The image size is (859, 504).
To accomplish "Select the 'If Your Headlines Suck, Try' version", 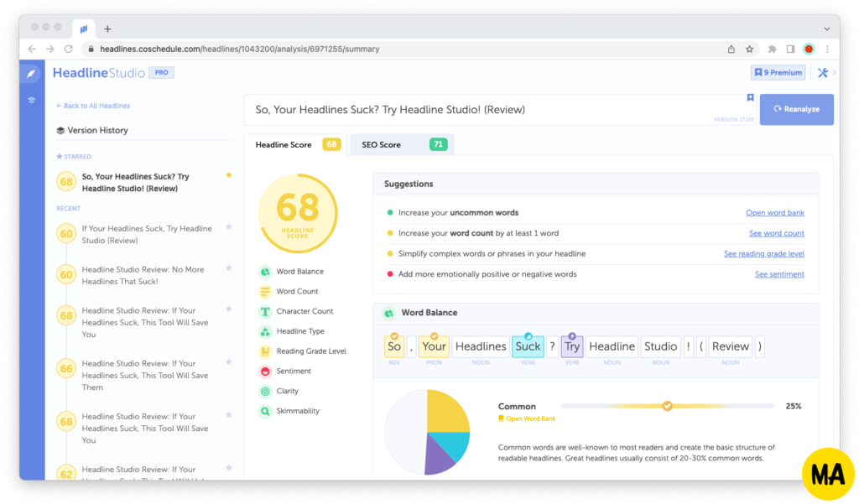I will [x=147, y=235].
